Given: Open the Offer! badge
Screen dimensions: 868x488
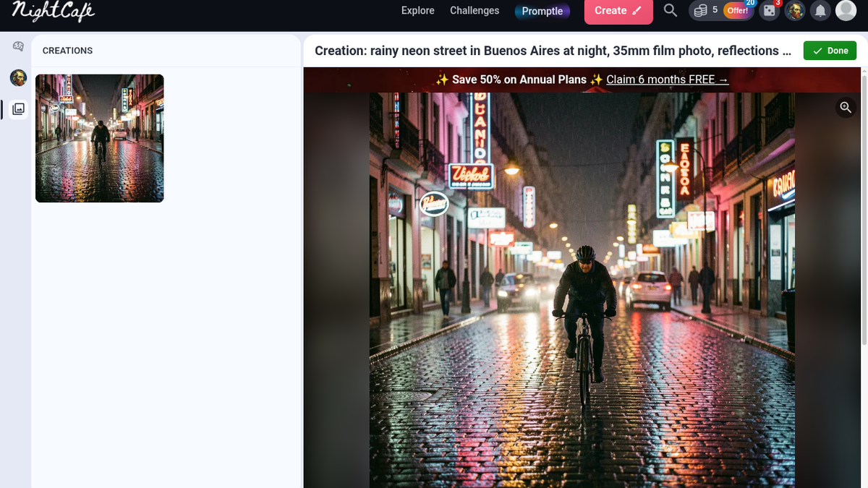Looking at the screenshot, I should click(x=737, y=11).
